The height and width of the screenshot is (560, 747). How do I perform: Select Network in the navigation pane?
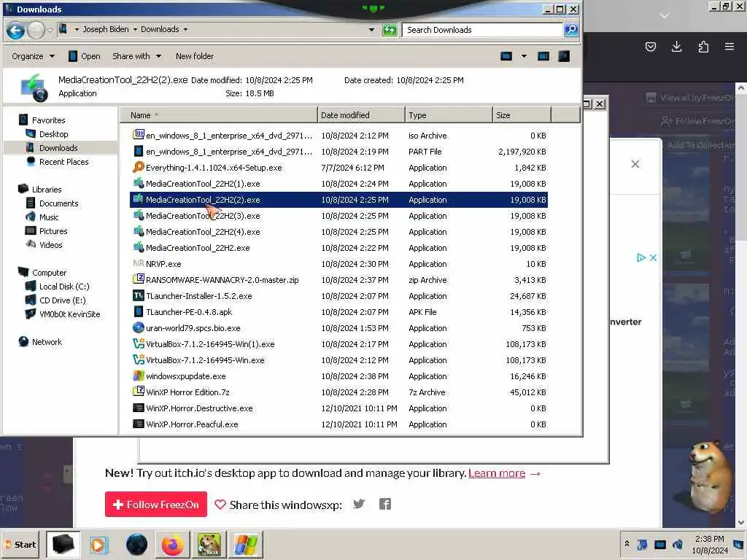pyautogui.click(x=47, y=342)
